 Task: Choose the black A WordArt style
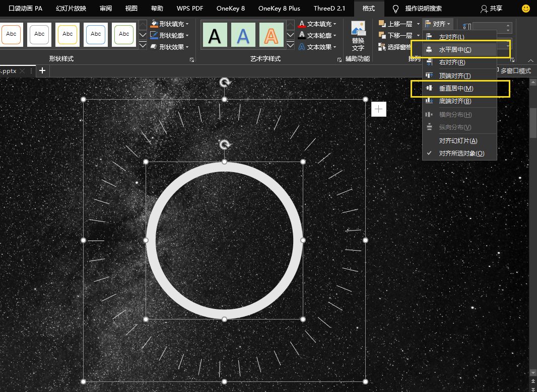point(215,35)
